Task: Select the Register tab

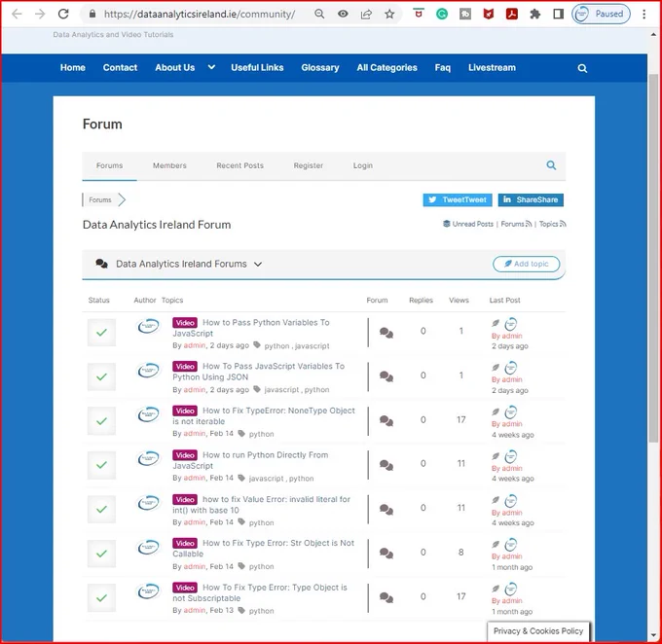Action: pos(309,165)
